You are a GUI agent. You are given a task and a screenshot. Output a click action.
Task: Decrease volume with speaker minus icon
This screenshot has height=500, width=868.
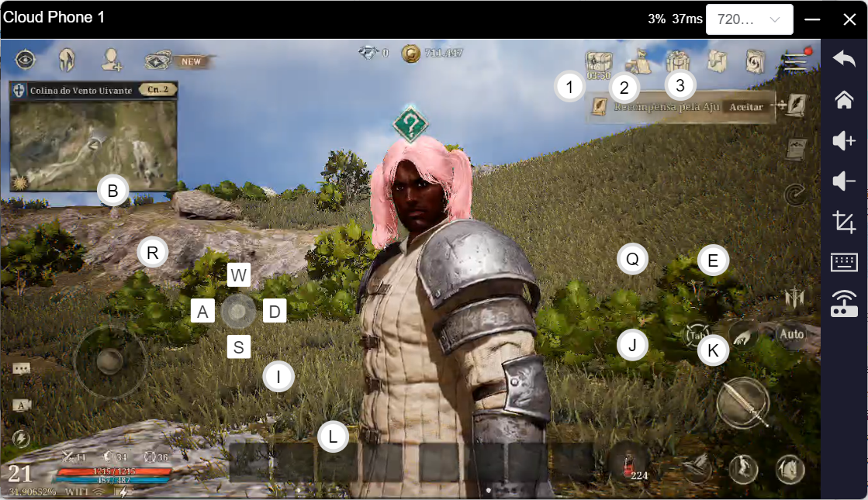pos(844,181)
